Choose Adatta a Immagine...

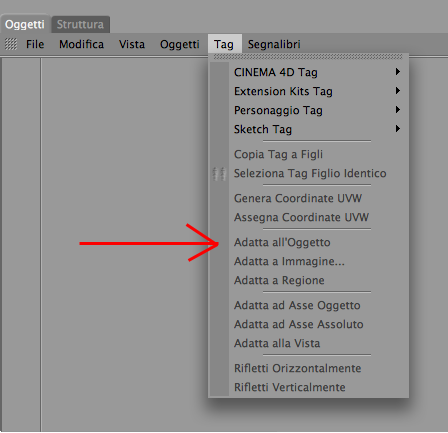pos(289,261)
